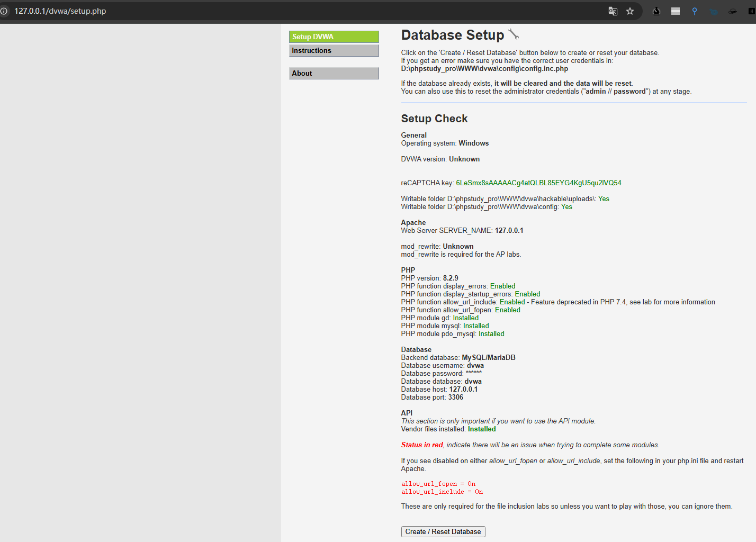This screenshot has width=756, height=542.
Task: Open the Google Translate page icon
Action: pyautogui.click(x=613, y=11)
